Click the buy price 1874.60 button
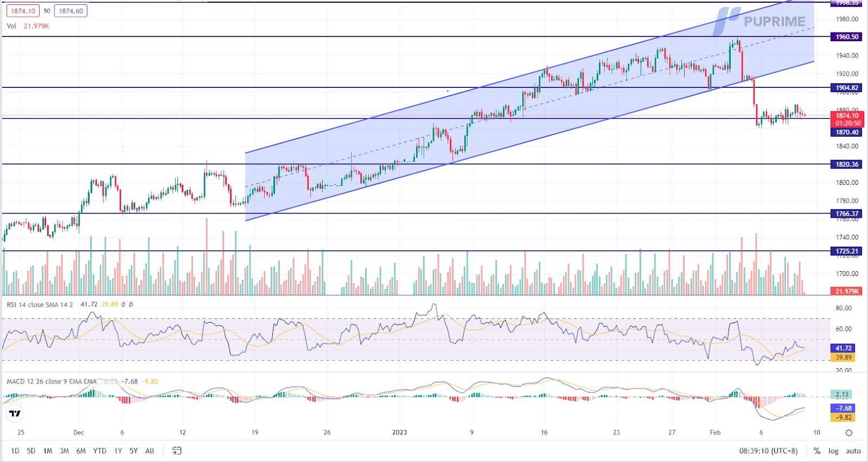The width and height of the screenshot is (868, 462). [71, 11]
